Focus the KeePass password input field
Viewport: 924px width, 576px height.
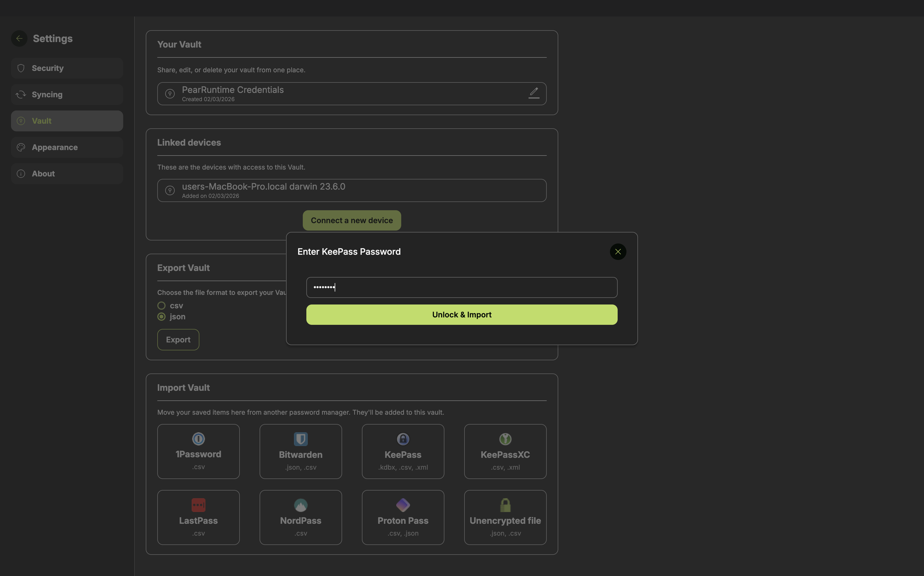(x=461, y=287)
